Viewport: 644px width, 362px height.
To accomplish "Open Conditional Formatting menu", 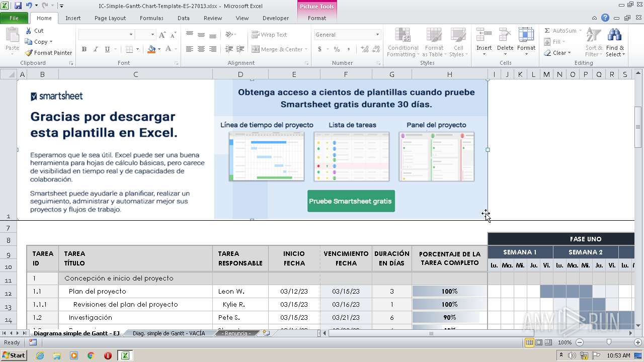I will click(x=403, y=43).
